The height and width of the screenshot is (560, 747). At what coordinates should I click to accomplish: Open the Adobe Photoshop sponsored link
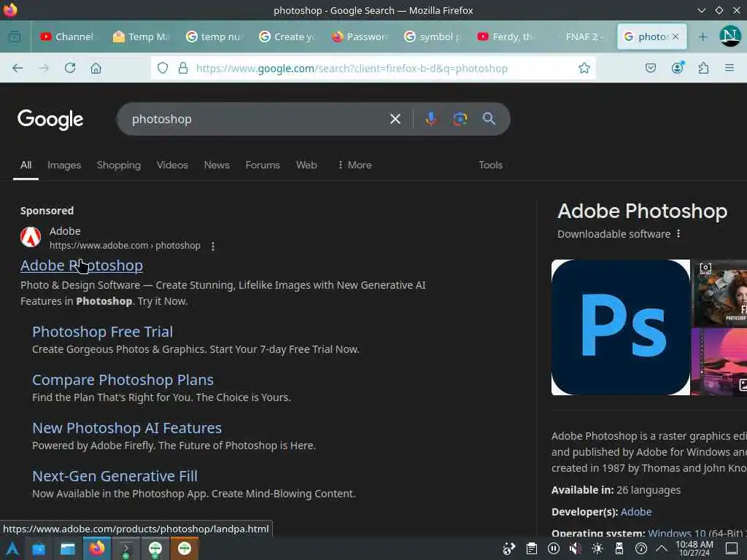82,265
